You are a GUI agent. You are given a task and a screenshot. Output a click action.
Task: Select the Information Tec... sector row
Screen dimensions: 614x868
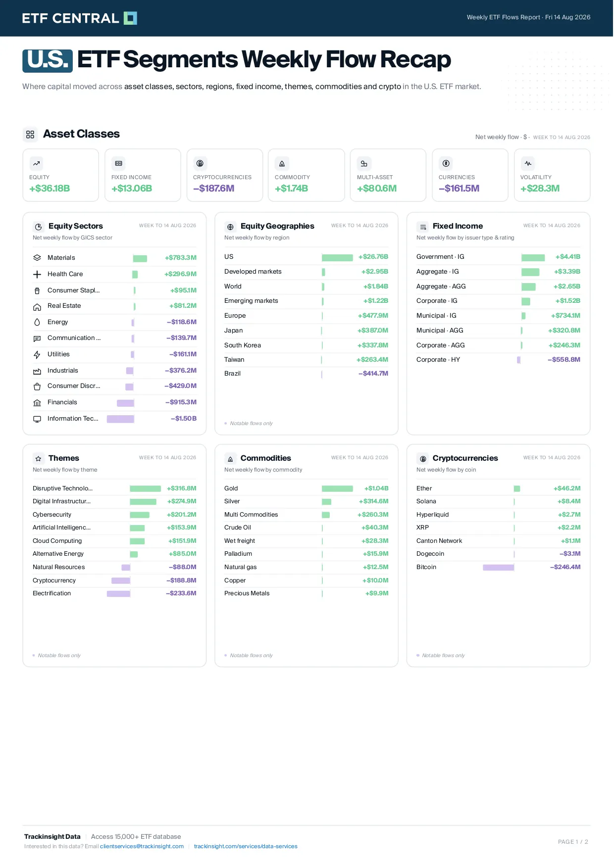[114, 419]
